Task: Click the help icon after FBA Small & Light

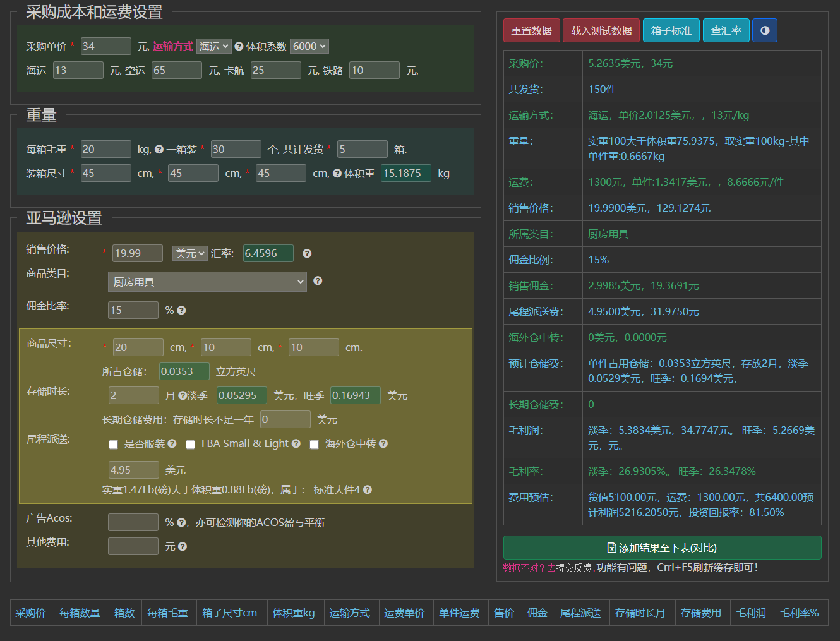Action: (x=296, y=443)
